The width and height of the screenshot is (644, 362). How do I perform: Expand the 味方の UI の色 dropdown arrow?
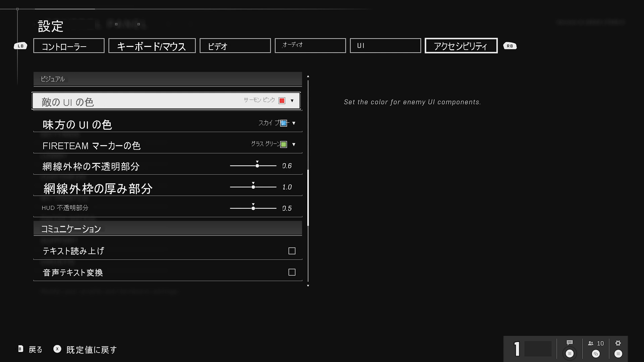pos(294,123)
